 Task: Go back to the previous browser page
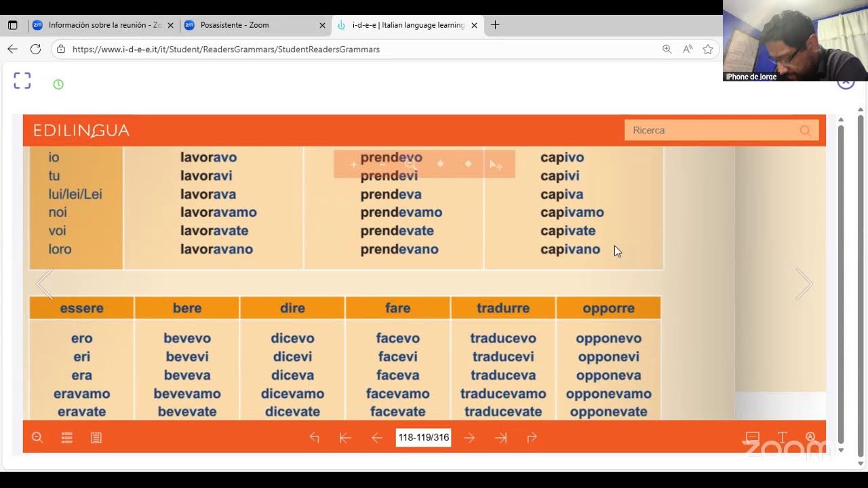click(x=12, y=49)
